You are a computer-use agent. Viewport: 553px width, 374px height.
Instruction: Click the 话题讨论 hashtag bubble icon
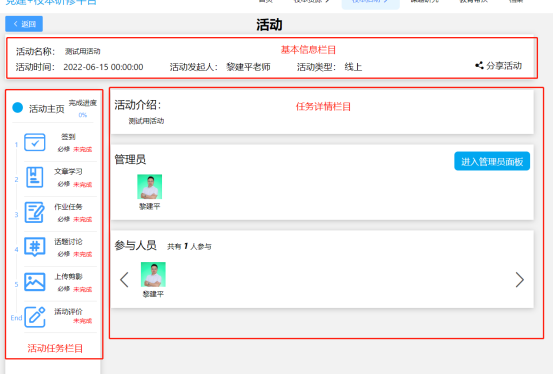tap(35, 247)
